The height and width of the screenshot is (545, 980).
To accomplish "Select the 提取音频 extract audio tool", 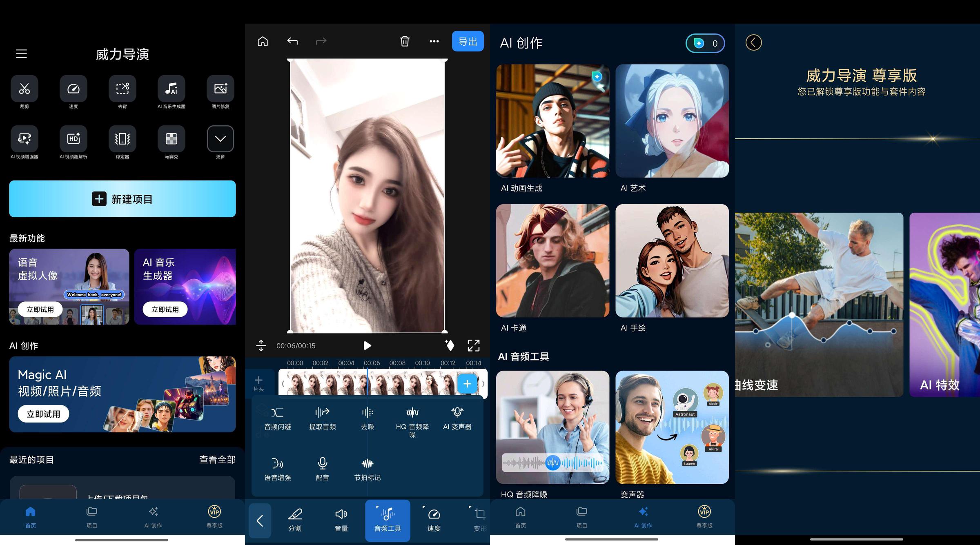I will (323, 418).
